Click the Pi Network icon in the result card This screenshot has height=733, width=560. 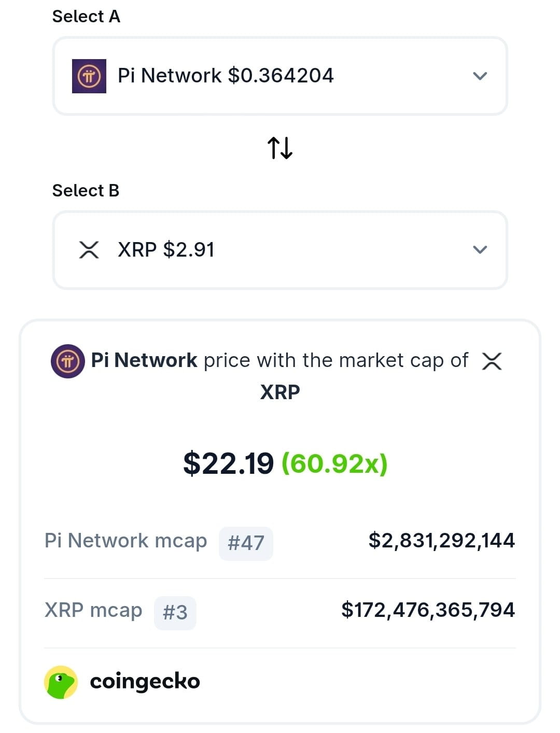[66, 361]
